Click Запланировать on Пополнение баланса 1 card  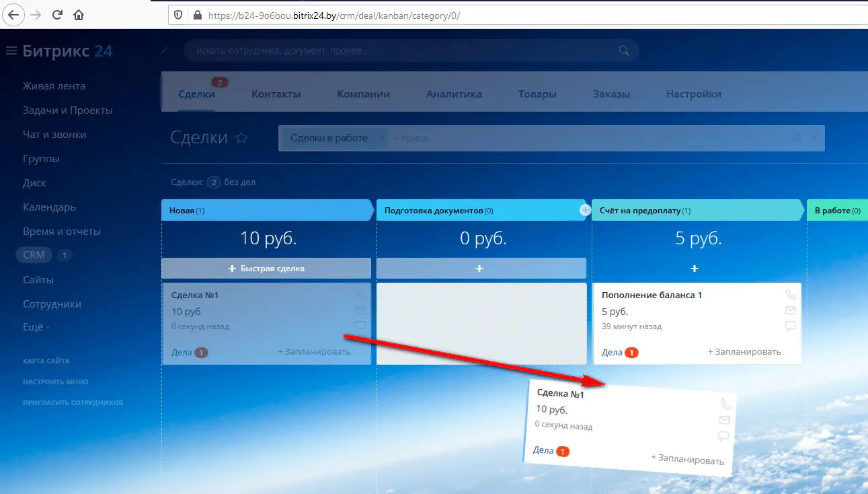744,352
